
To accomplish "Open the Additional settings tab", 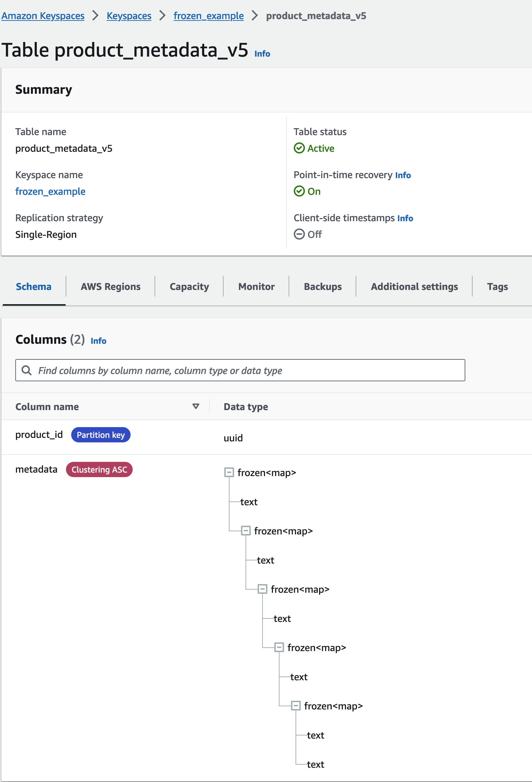I will point(414,286).
